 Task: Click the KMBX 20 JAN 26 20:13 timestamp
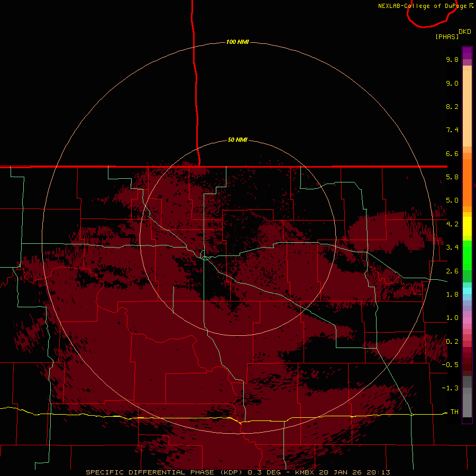pos(342,472)
